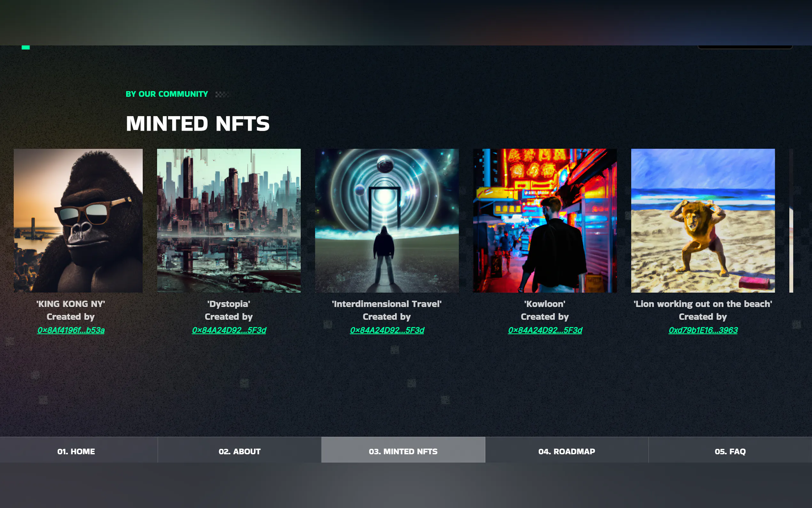Open the Dystopia cityscape image
The image size is (812, 508).
coord(229,220)
